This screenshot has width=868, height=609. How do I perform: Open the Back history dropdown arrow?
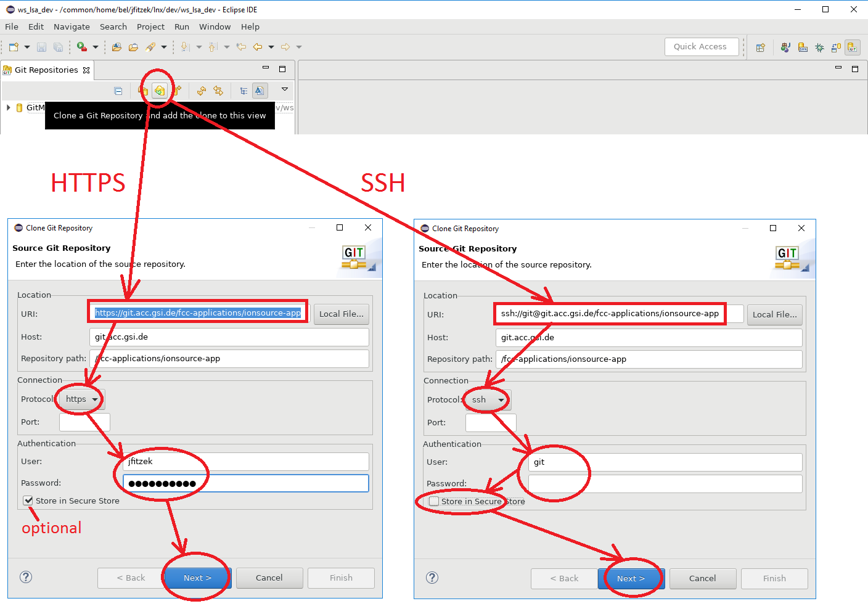(x=271, y=47)
